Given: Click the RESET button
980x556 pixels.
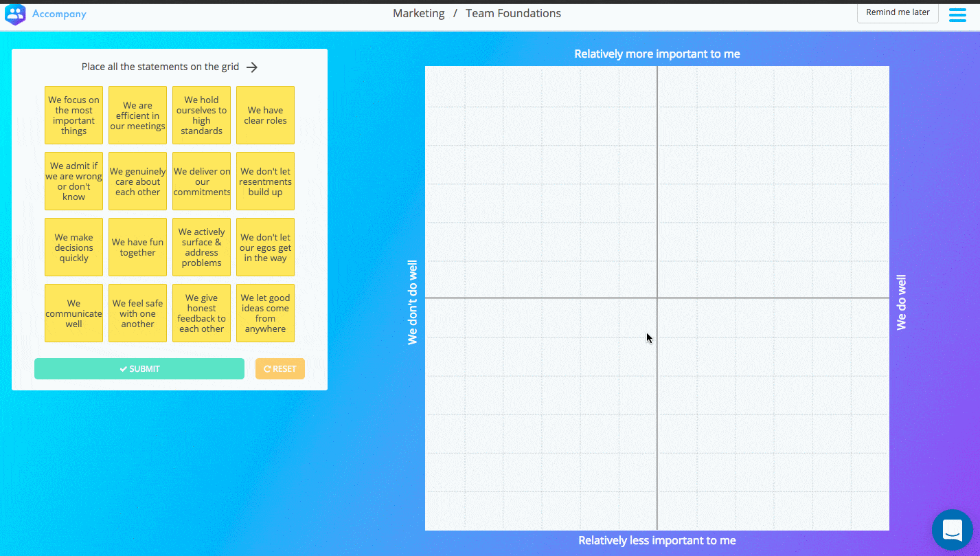Looking at the screenshot, I should coord(280,368).
